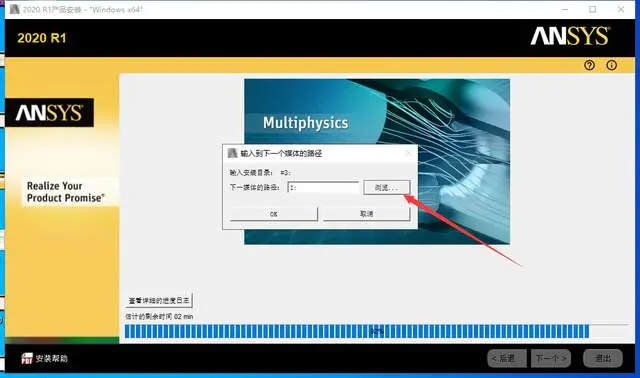Viewport: 640px width, 378px height.
Task: Open the 安装帮助 installation help link
Action: pyautogui.click(x=51, y=358)
